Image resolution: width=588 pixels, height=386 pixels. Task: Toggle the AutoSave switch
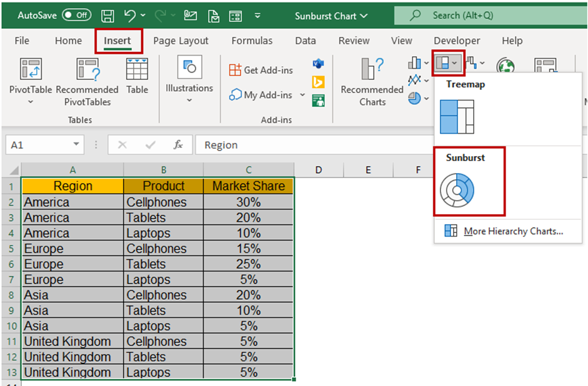[76, 16]
